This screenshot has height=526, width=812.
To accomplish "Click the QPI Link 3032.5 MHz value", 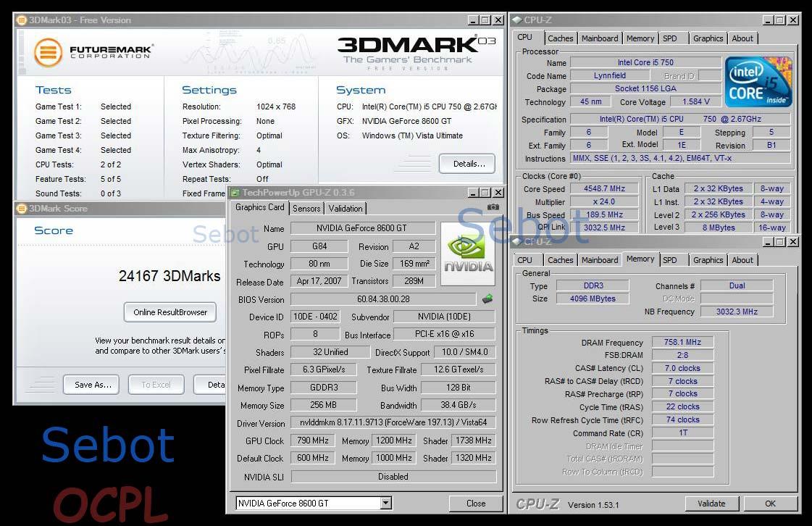I will click(604, 227).
